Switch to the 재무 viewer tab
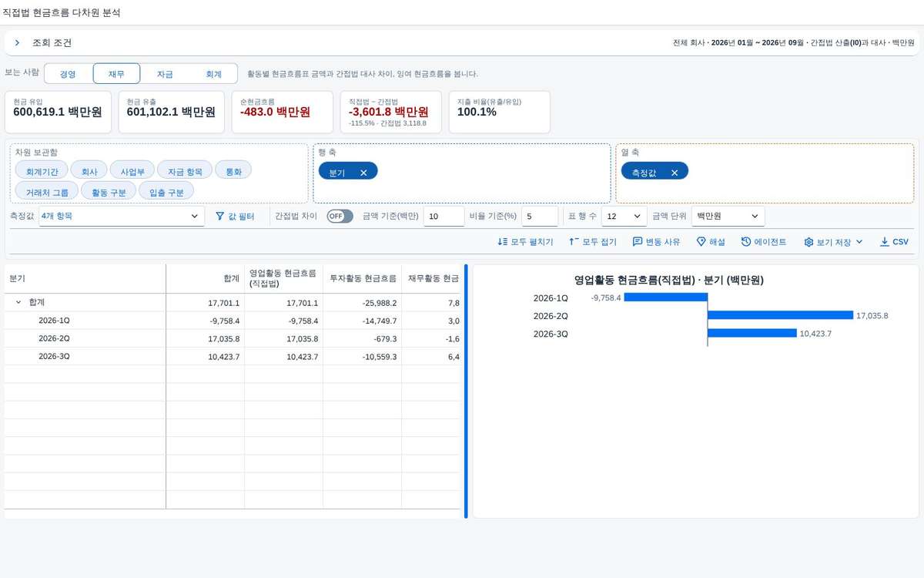The width and height of the screenshot is (924, 578). tap(117, 74)
